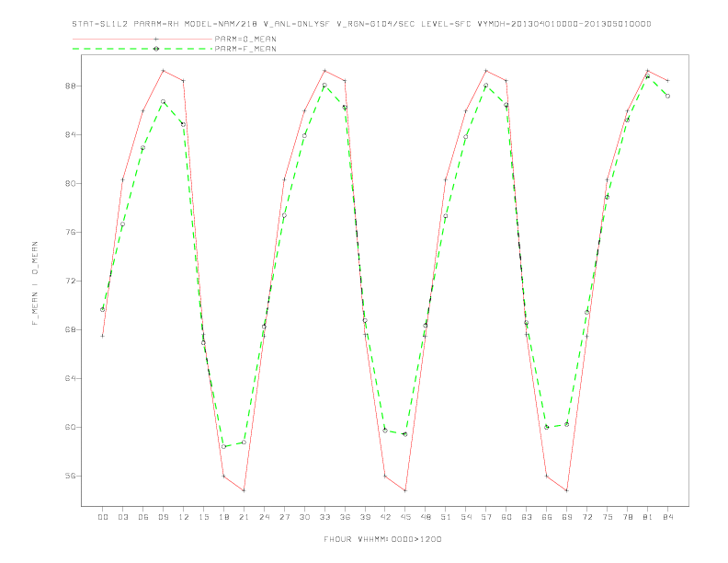
Task: Click x-axis tick label 57
Action: pos(486,517)
